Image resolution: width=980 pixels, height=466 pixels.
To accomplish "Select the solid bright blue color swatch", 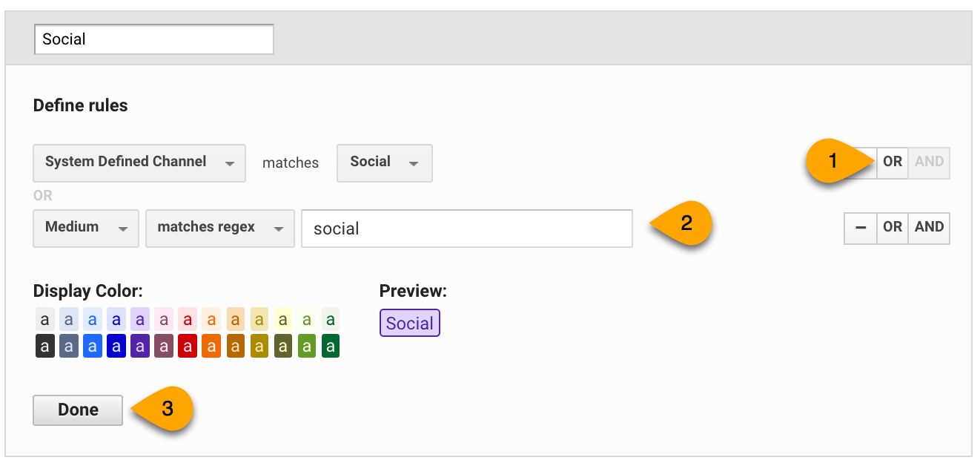I will click(x=92, y=346).
